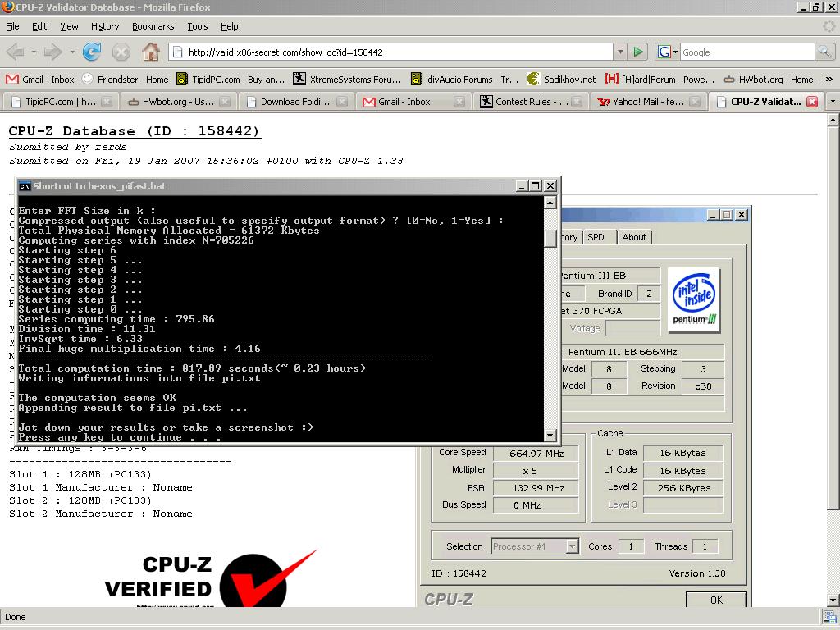Click the browser page scroll down arrow
The height and width of the screenshot is (630, 840).
pyautogui.click(x=833, y=600)
